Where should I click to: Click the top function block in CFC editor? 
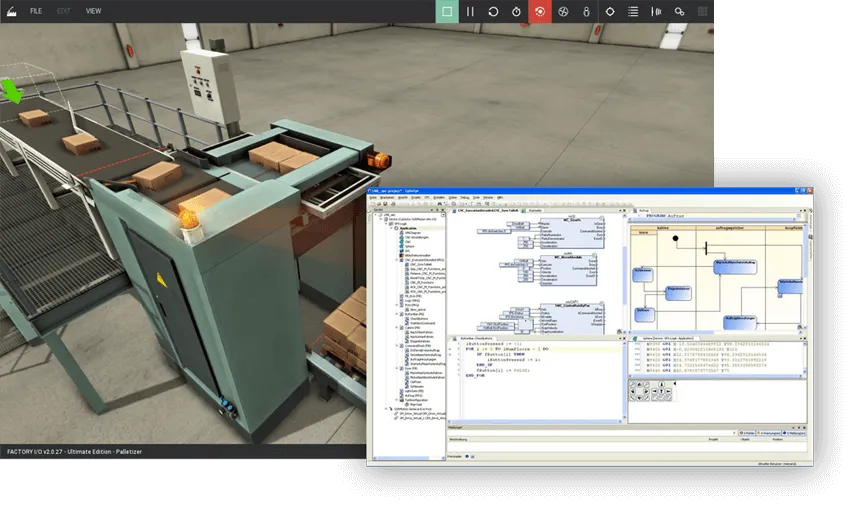[572, 233]
